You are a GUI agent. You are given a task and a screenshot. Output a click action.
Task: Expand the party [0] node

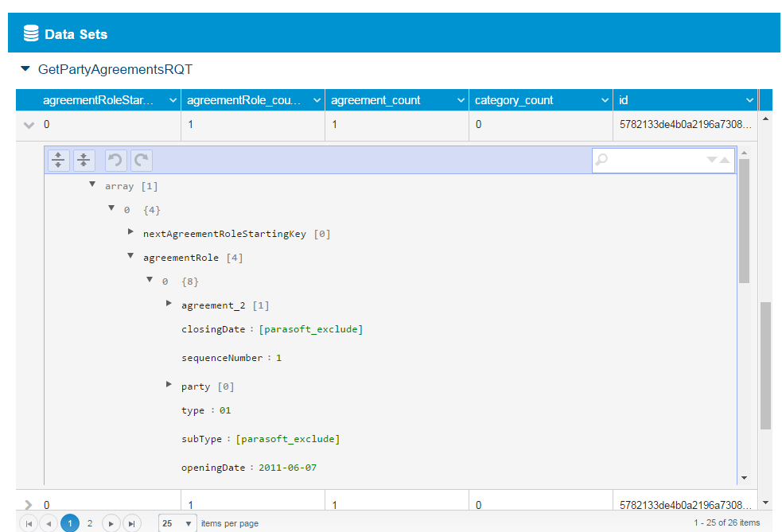[x=169, y=384]
